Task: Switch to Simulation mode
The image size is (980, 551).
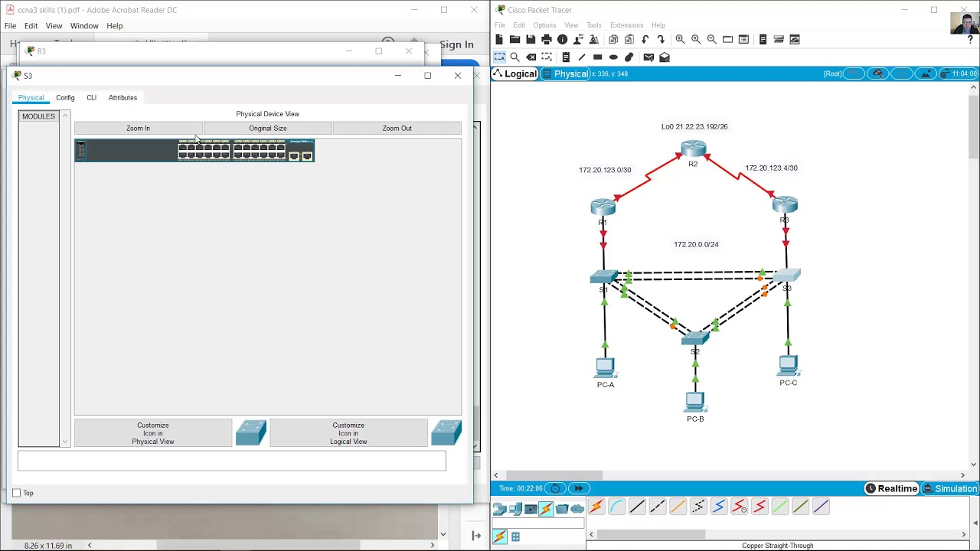Action: pos(950,489)
